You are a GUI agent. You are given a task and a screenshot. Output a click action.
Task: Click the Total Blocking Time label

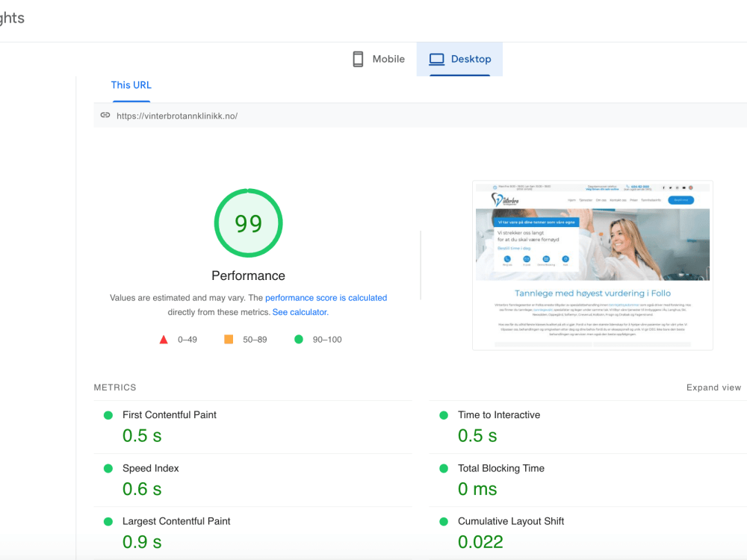pos(500,468)
